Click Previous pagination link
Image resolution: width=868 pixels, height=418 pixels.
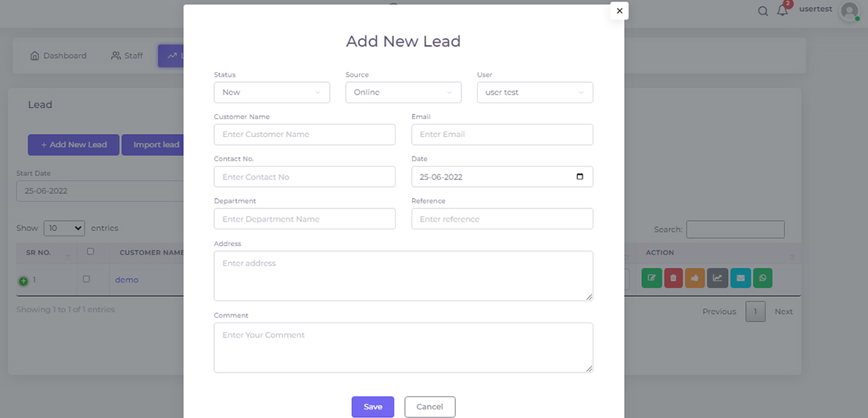point(719,312)
